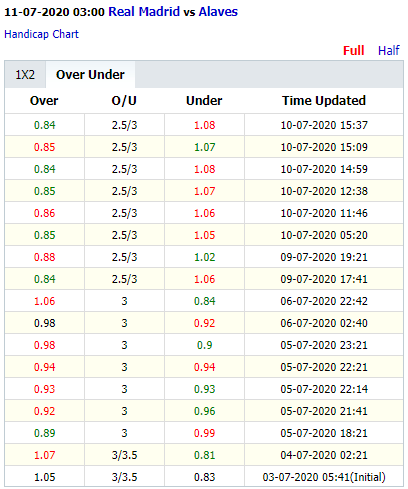Select the row updated 10-07-2020 15:37
The image size is (408, 489).
[x=204, y=125]
